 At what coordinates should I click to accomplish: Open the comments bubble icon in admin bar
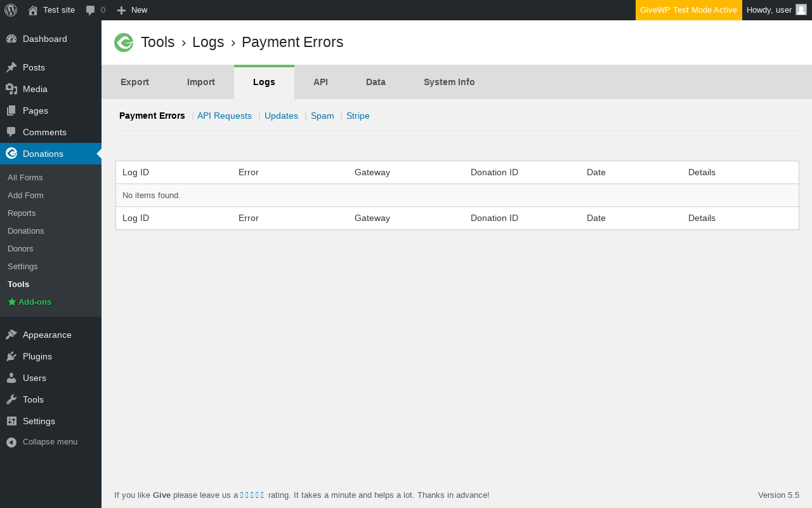point(91,10)
